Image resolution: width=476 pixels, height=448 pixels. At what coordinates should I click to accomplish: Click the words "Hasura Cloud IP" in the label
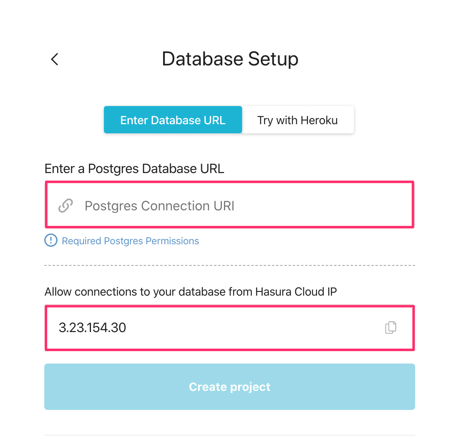point(296,292)
